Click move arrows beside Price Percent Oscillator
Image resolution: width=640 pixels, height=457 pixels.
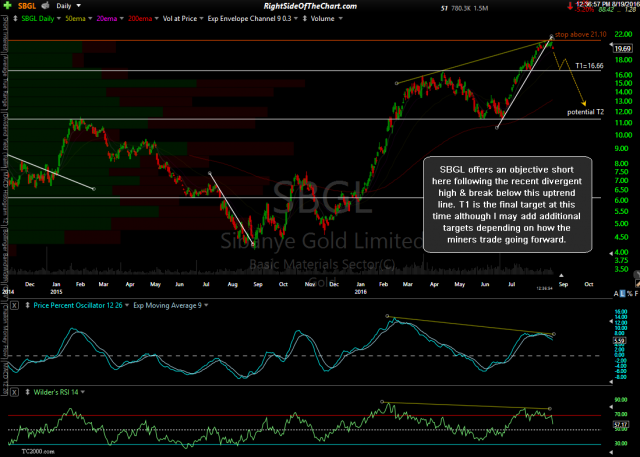pos(27,305)
